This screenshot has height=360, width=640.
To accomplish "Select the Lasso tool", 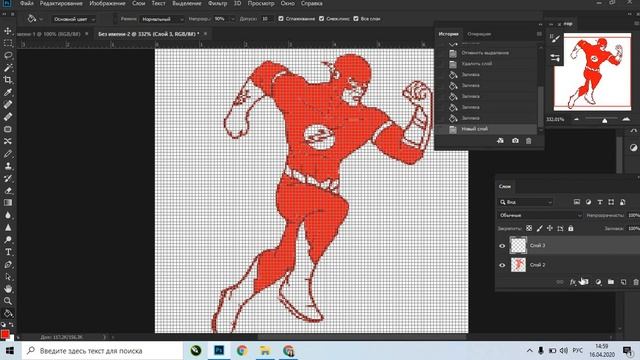I will [8, 55].
